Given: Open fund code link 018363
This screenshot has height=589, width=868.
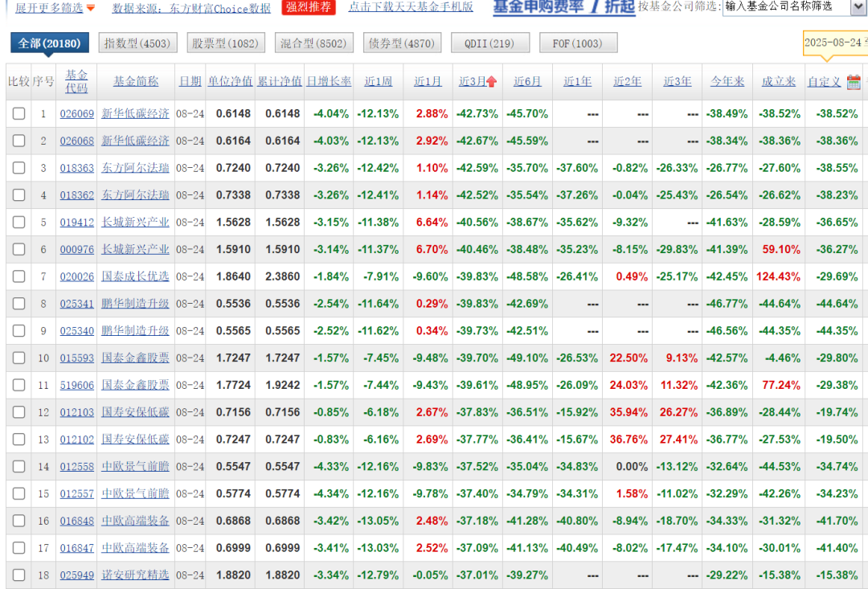Looking at the screenshot, I should pos(77,168).
